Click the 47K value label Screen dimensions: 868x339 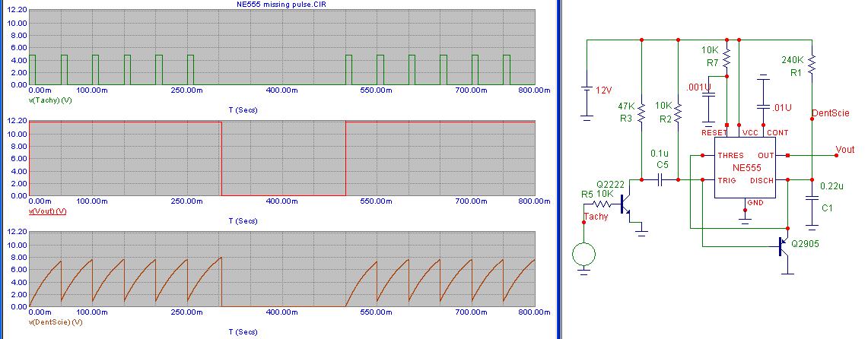pyautogui.click(x=625, y=106)
